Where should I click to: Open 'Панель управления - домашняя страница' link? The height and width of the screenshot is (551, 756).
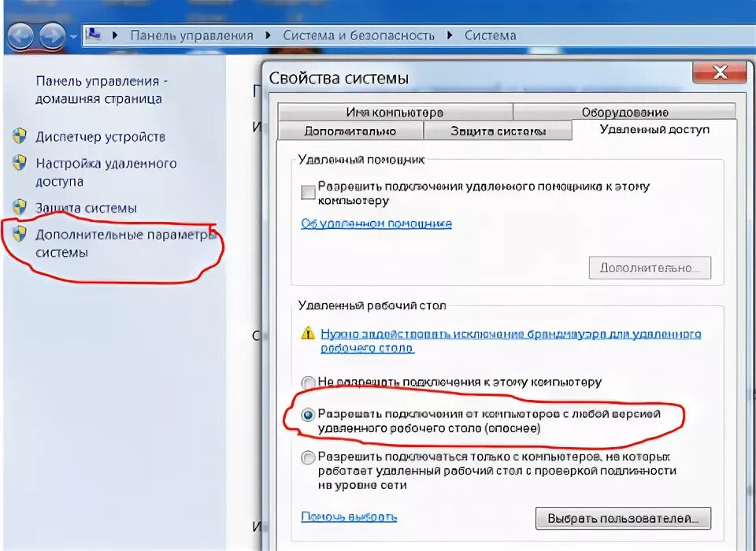tap(102, 90)
